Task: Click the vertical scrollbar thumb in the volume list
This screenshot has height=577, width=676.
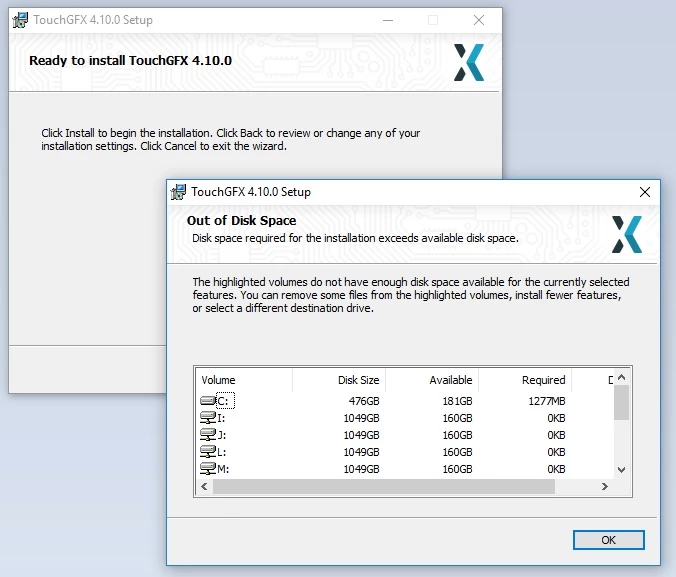Action: [621, 403]
